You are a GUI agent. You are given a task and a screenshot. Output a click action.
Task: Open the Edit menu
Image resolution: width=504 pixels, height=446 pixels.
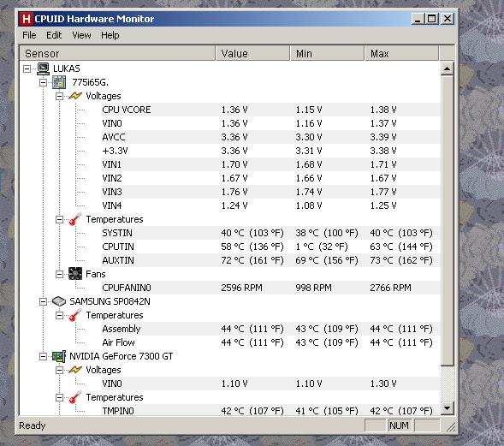point(54,35)
